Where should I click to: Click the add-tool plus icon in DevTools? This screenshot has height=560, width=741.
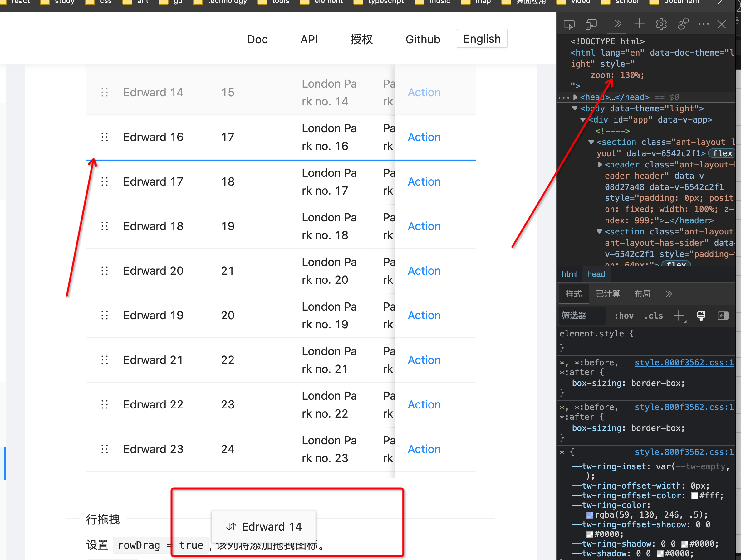point(639,24)
